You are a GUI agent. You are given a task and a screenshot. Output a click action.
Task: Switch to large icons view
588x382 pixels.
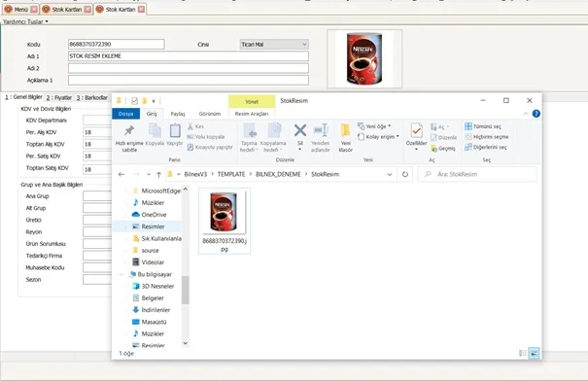(x=534, y=353)
